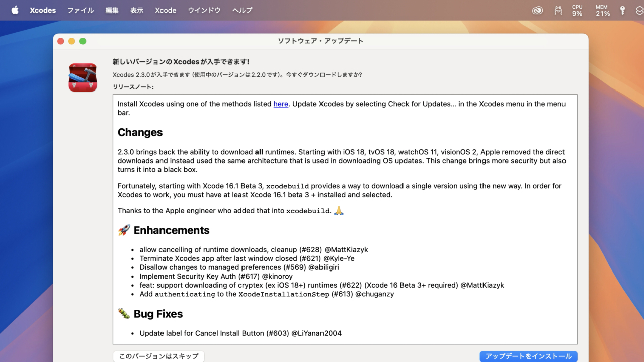Open the 表示 menu
Viewport: 644px width, 362px height.
pyautogui.click(x=137, y=10)
